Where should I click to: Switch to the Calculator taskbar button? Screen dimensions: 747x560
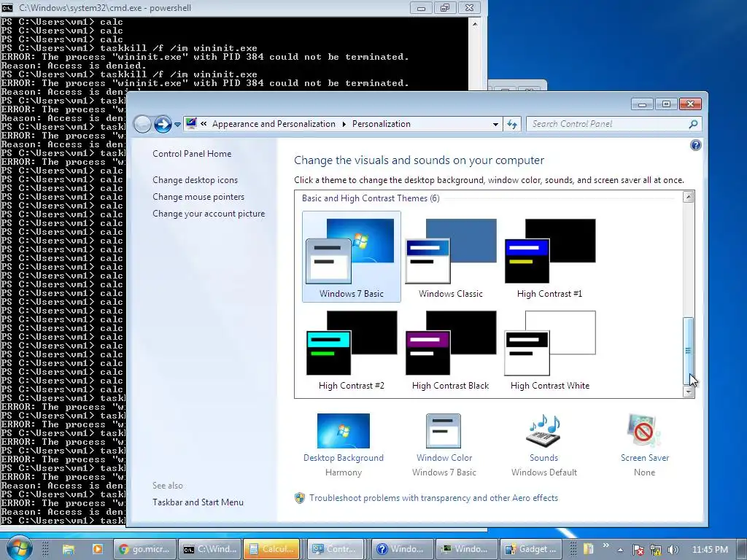point(271,549)
